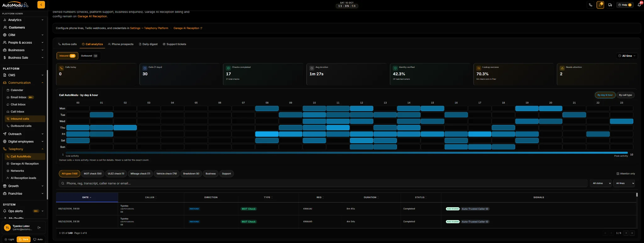Open the Settings → Telephony Platform link
Viewport: 644px width, 243px height.
[x=149, y=28]
